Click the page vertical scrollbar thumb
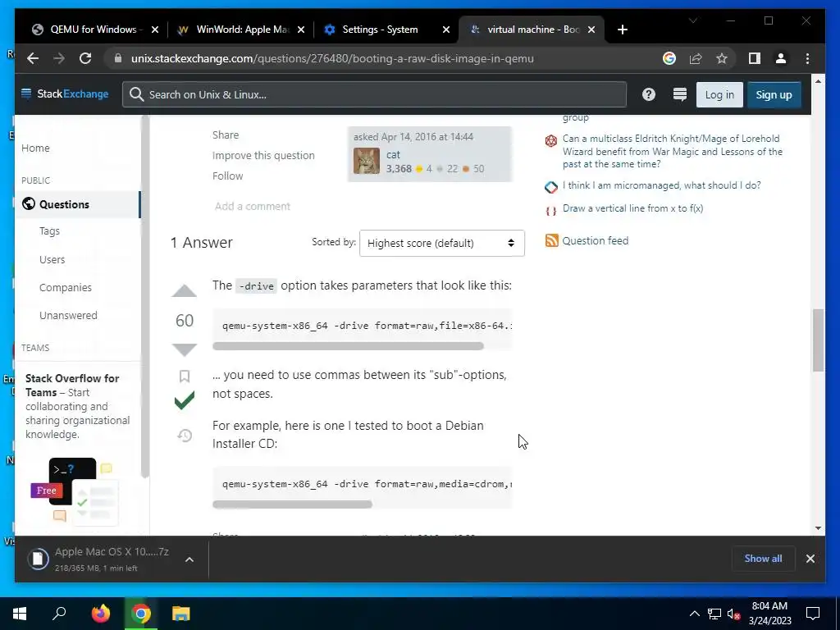This screenshot has width=840, height=630. [x=818, y=340]
